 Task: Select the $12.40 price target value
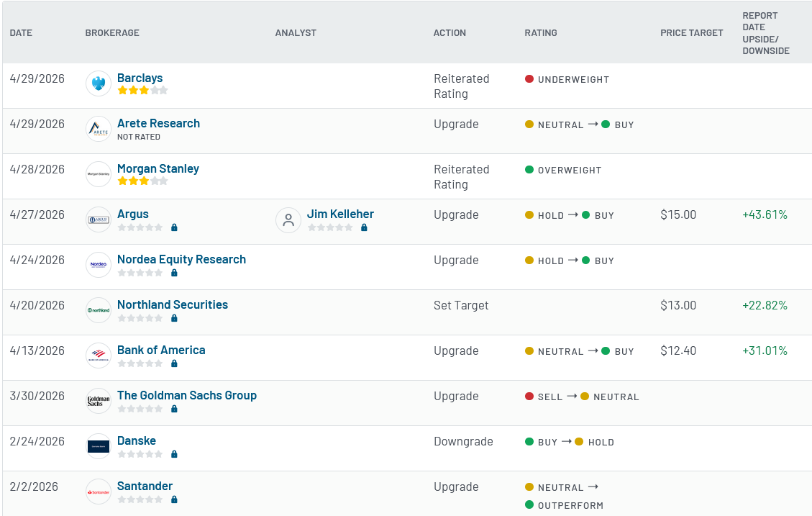click(x=678, y=350)
